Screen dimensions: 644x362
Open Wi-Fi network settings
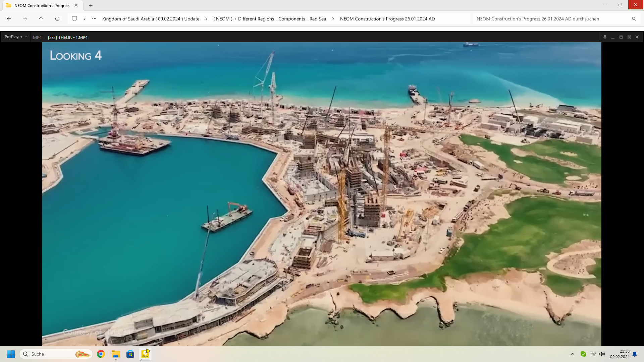pyautogui.click(x=594, y=354)
